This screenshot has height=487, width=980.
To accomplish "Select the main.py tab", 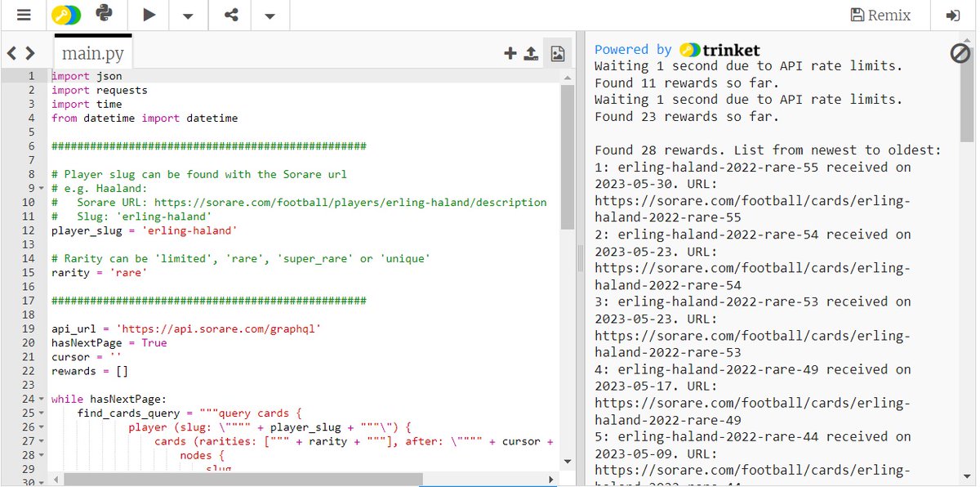I will pos(92,52).
